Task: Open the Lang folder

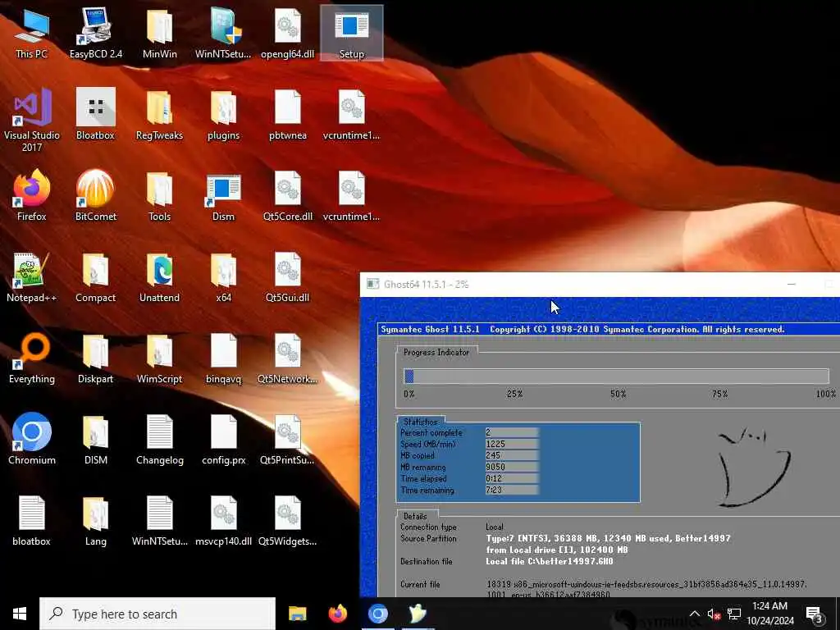Action: pyautogui.click(x=96, y=521)
